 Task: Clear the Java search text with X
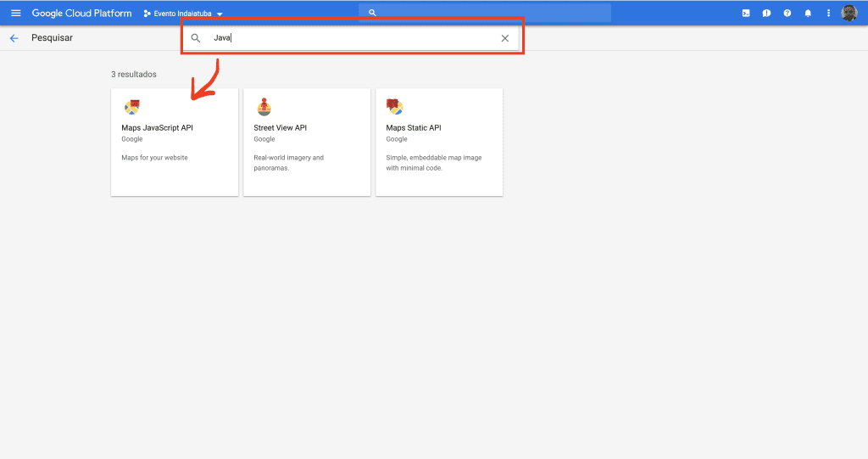505,38
